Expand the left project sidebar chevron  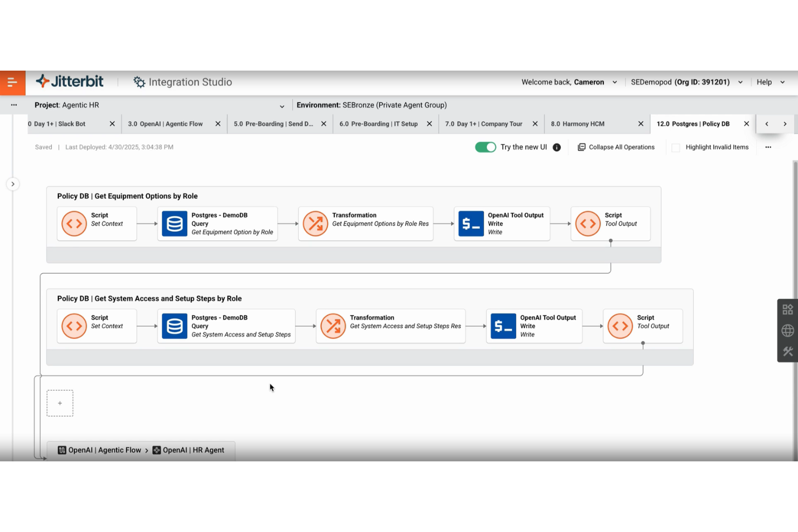(x=13, y=184)
